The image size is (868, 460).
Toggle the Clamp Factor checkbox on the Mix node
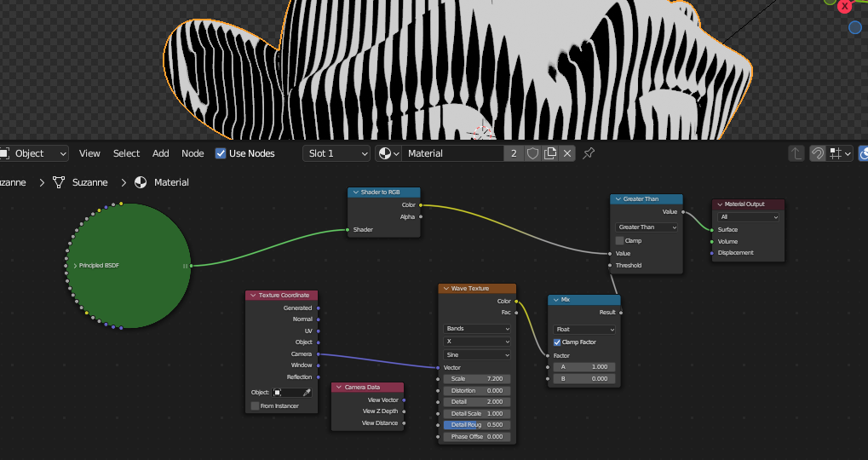pos(557,342)
